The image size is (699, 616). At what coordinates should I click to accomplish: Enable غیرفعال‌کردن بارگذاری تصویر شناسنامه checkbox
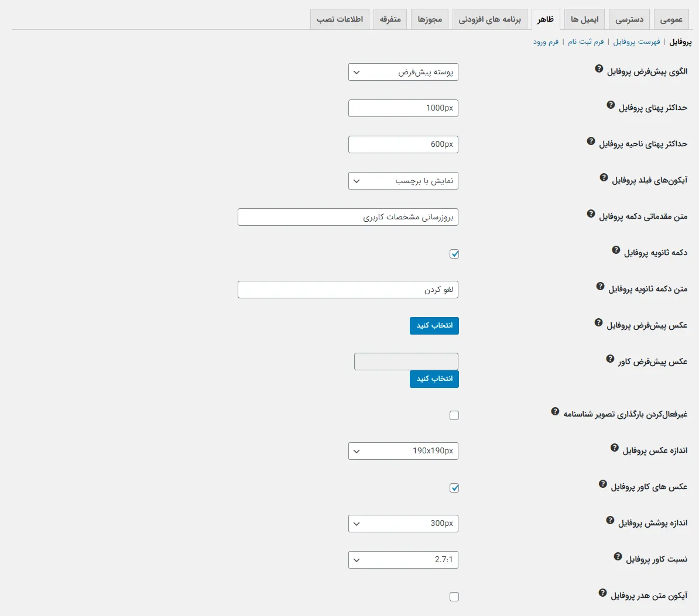pos(454,415)
